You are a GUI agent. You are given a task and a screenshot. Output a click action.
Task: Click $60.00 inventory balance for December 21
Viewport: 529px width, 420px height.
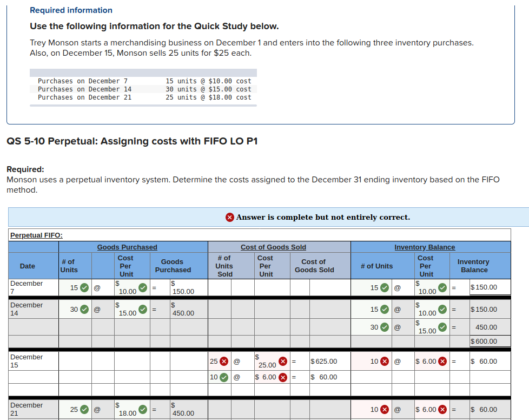click(484, 410)
